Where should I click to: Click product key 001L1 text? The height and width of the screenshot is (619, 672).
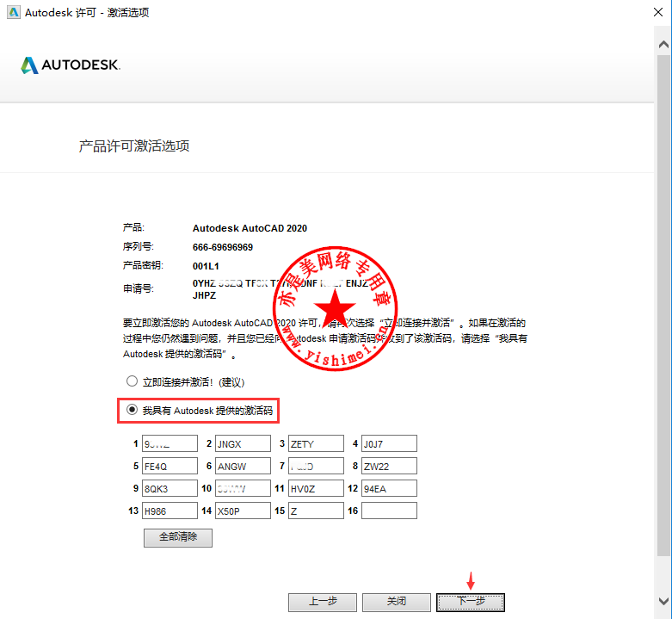pyautogui.click(x=206, y=266)
